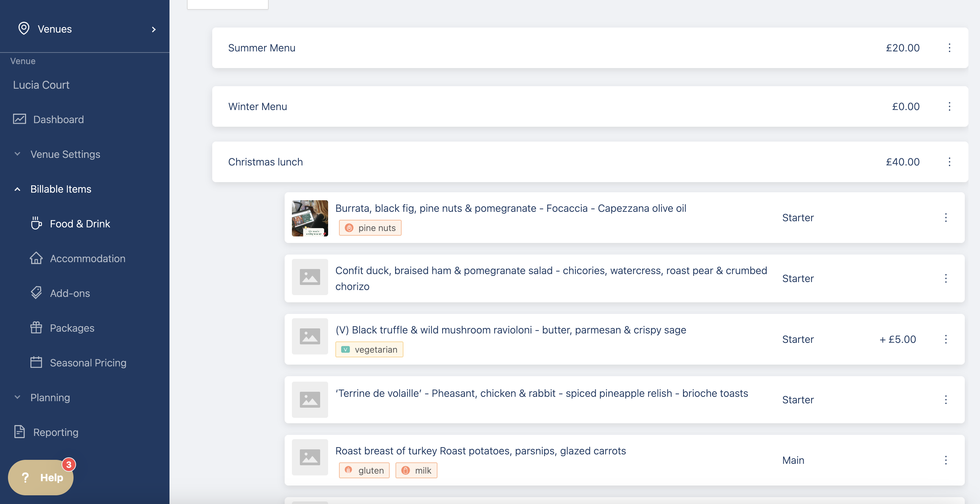Click the Seasonal Pricing calendar icon
The height and width of the screenshot is (504, 980).
(x=36, y=362)
